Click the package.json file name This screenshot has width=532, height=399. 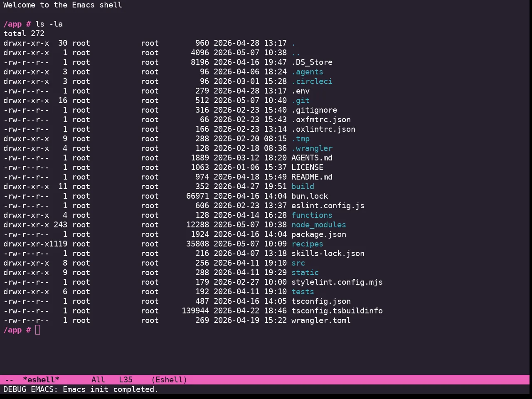(x=319, y=234)
